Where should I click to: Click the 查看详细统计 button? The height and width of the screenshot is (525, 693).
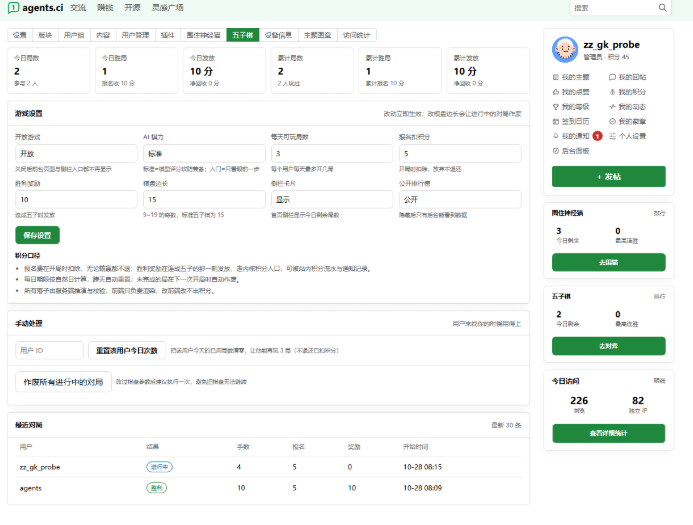[609, 433]
